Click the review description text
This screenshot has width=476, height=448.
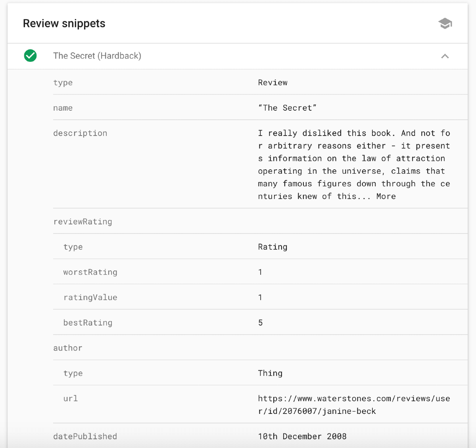(x=354, y=165)
